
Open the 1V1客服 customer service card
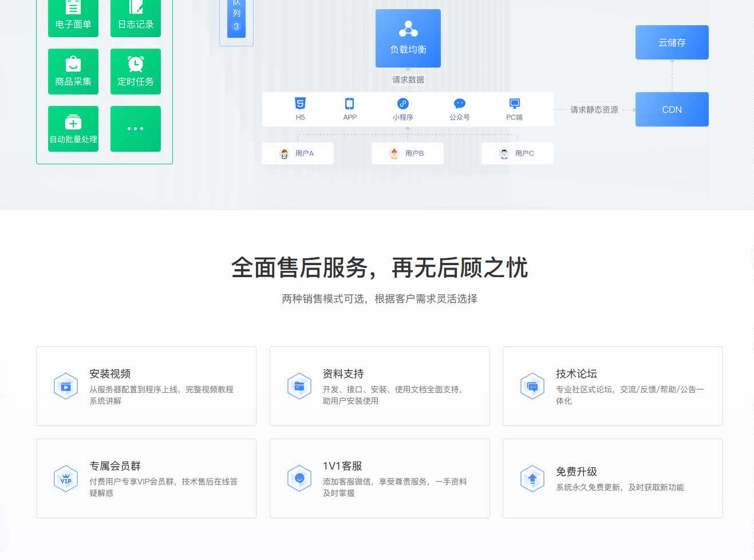point(380,478)
